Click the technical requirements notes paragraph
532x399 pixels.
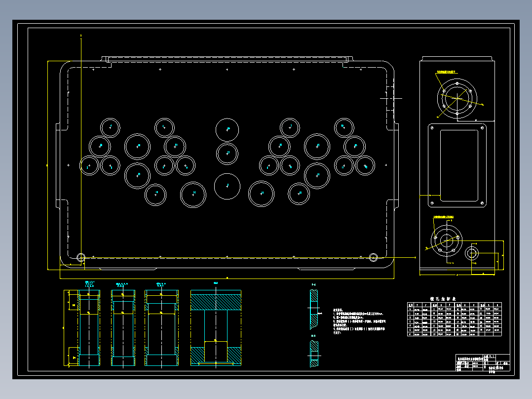point(359,321)
